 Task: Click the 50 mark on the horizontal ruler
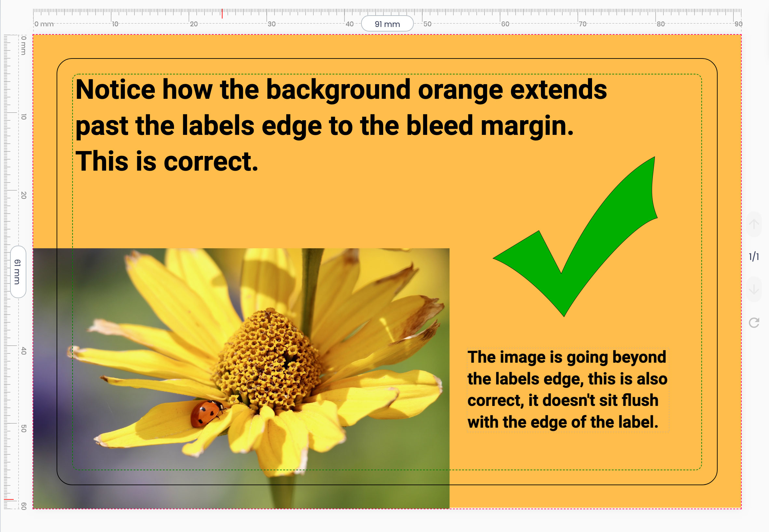point(427,24)
